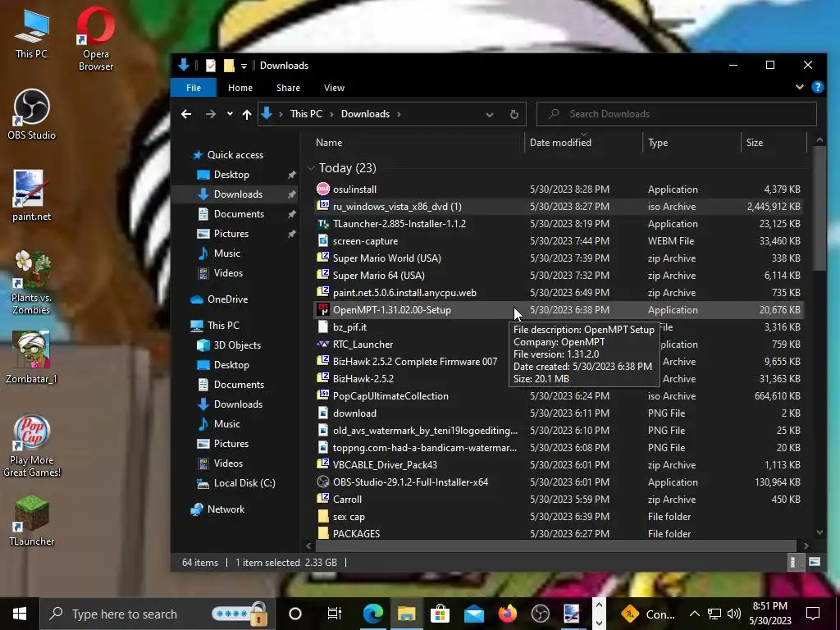Select Network in the navigation pane

[x=226, y=509]
